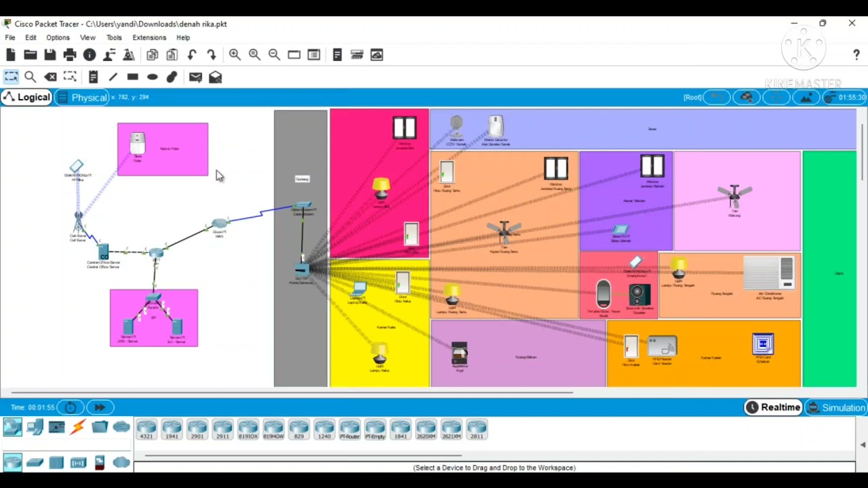Viewport: 868px width, 488px height.
Task: Redo the action with the Redo arrow
Action: (212, 55)
